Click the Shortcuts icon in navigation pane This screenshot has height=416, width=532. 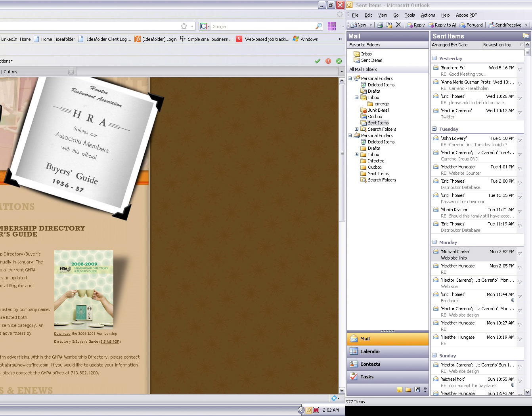coord(417,389)
